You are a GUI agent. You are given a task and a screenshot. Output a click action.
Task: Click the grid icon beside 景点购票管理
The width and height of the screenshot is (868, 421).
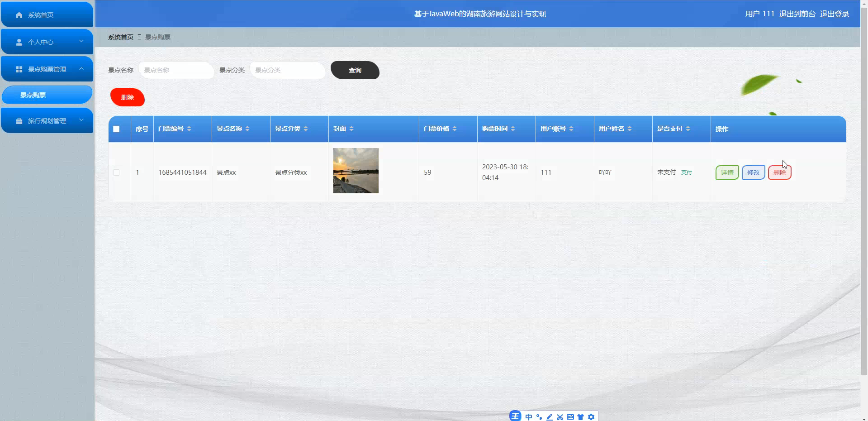pos(19,69)
